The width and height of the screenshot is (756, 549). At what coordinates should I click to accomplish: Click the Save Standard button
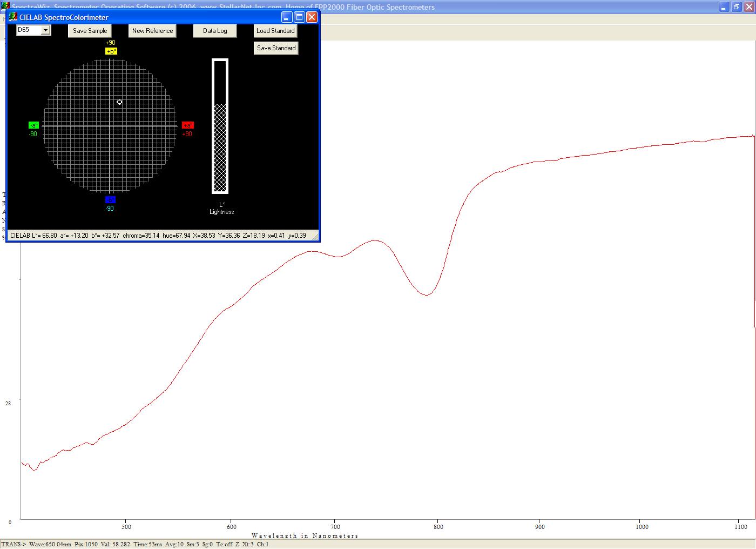(x=276, y=48)
